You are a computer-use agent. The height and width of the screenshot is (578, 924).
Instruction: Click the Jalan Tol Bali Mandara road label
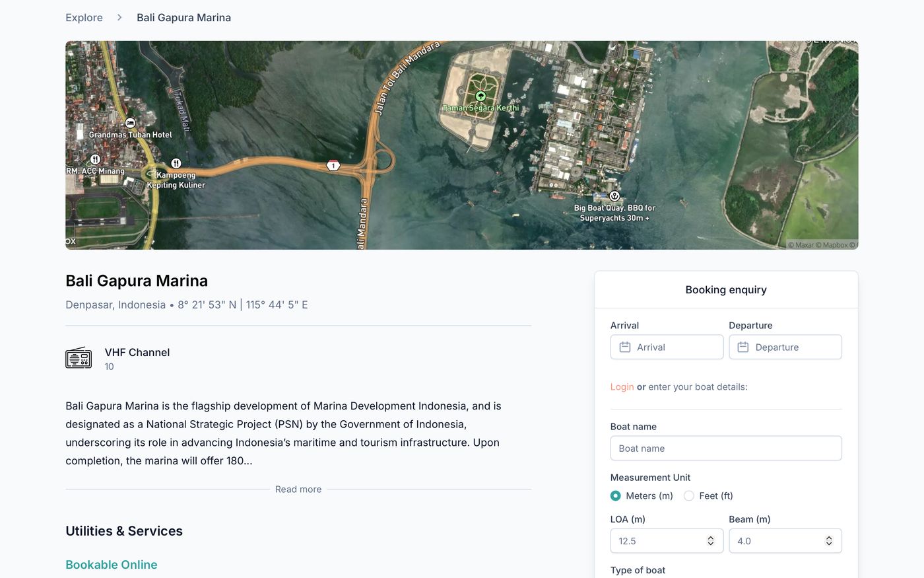pos(407,78)
